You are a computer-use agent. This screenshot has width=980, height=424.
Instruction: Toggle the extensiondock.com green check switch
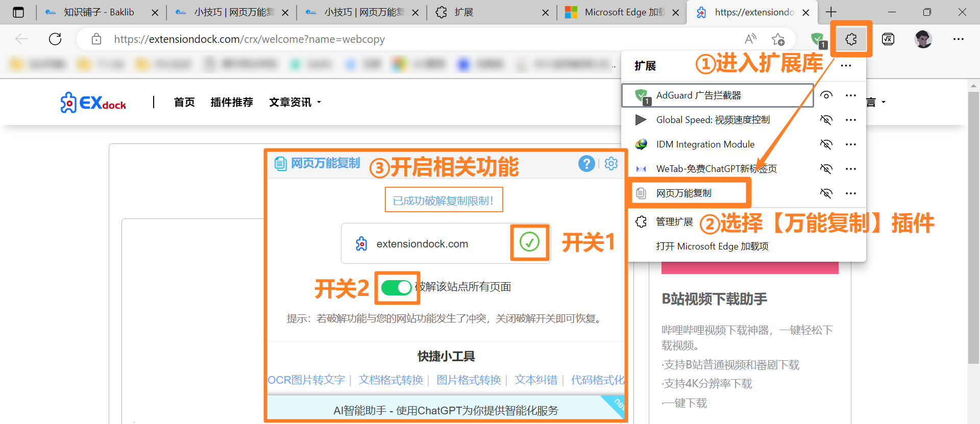tap(529, 242)
